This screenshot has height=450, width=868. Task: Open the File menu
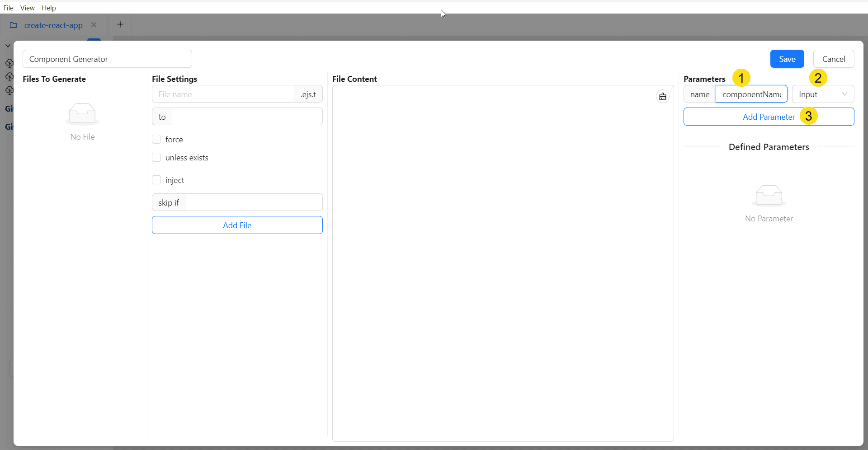[8, 8]
